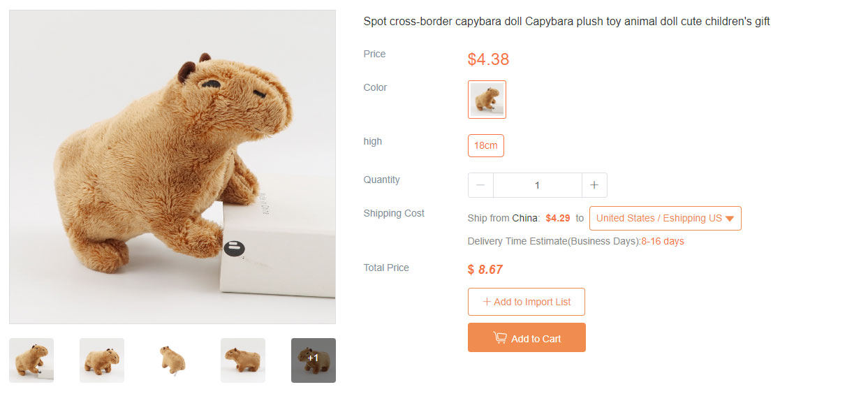Click the $4.38 price text

pyautogui.click(x=488, y=59)
